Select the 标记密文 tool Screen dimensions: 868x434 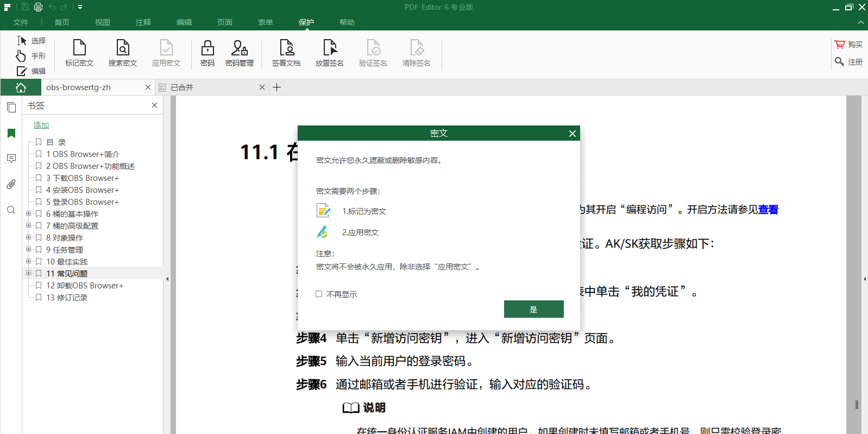[x=79, y=53]
